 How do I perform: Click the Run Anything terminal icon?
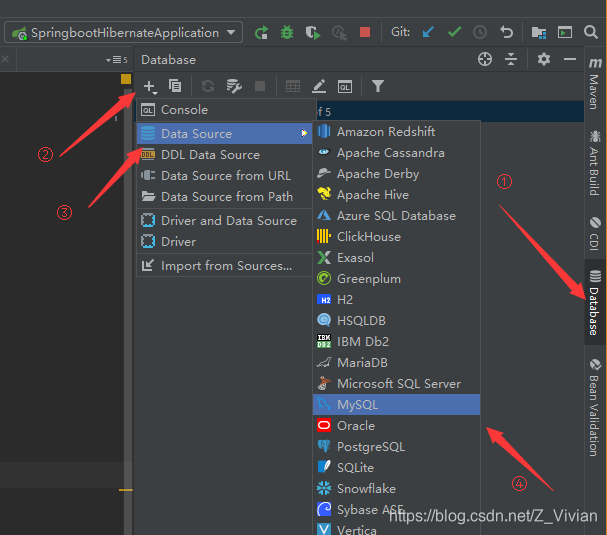pyautogui.click(x=565, y=32)
